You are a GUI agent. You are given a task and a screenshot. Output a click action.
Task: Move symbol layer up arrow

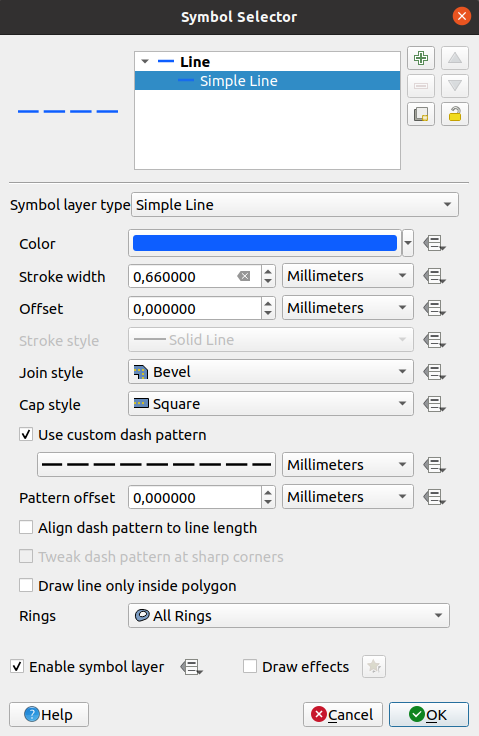tap(455, 58)
